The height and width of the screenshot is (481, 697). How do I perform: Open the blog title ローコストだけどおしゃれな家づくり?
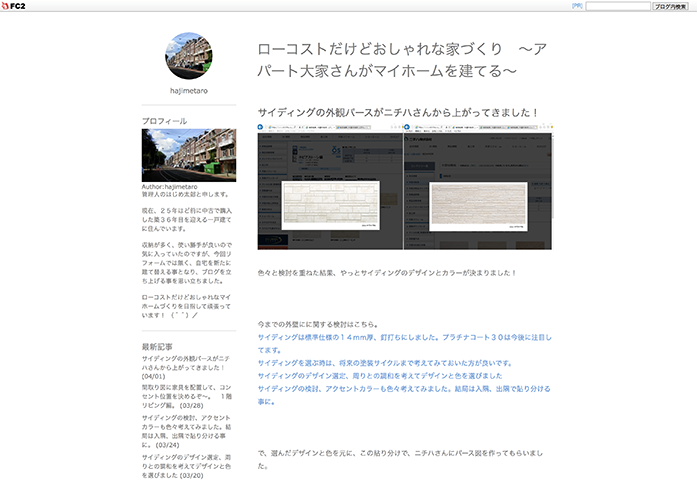(x=402, y=60)
